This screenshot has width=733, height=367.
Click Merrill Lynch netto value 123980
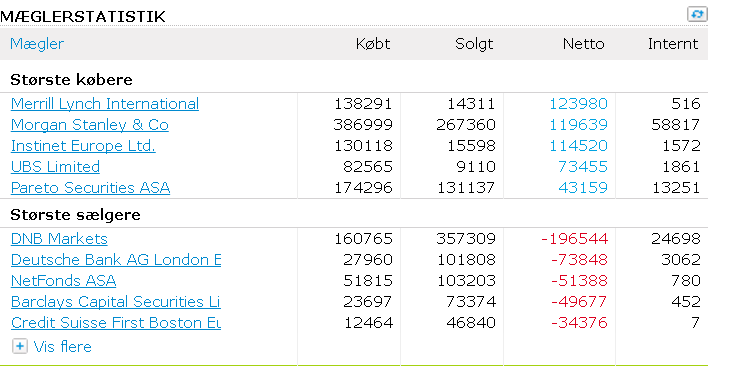tap(578, 104)
